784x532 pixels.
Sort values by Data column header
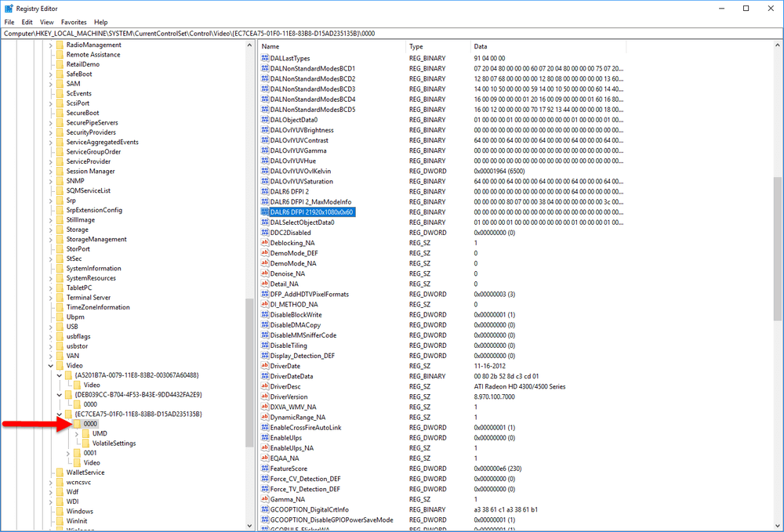click(548, 46)
